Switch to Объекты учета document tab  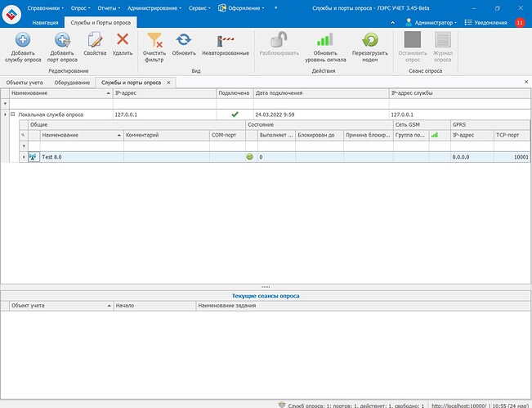(25, 83)
